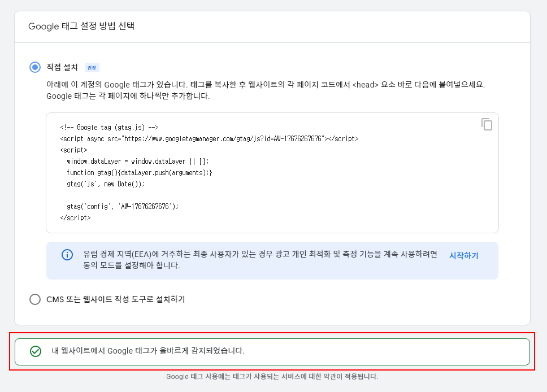The height and width of the screenshot is (392, 547).
Task: Click the gtag('js', new Date()) line
Action: point(106,184)
